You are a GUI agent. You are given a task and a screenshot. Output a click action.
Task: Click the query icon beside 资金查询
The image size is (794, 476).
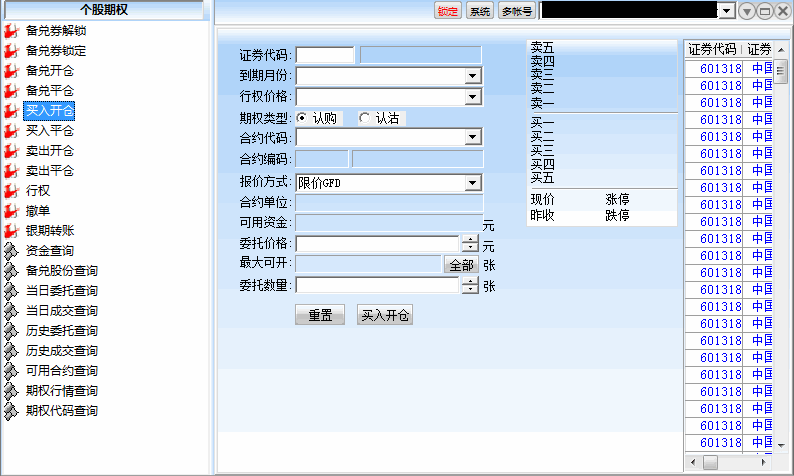tap(11, 251)
